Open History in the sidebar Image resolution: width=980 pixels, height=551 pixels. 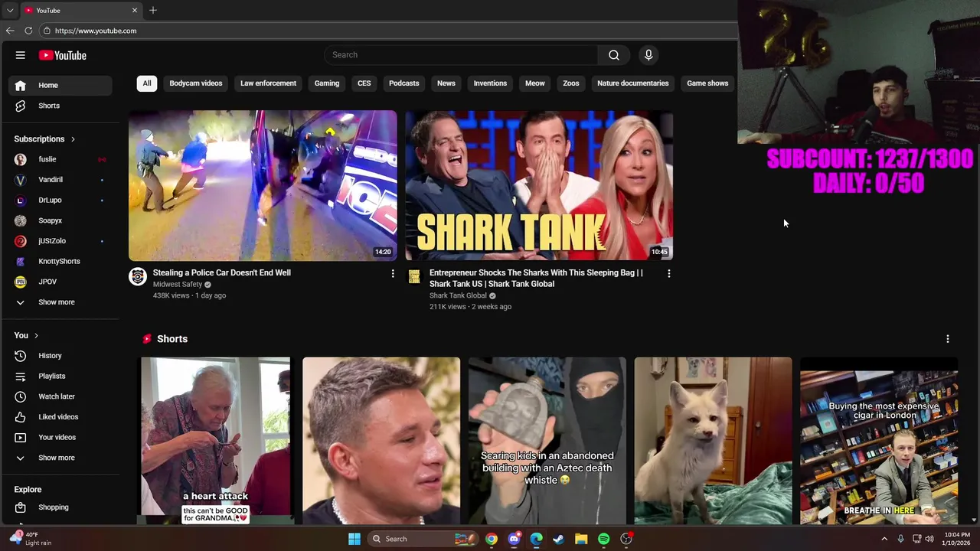pos(60,356)
